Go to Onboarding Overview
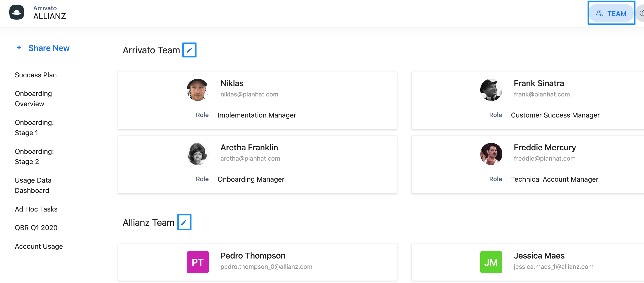This screenshot has height=283, width=644. click(33, 99)
